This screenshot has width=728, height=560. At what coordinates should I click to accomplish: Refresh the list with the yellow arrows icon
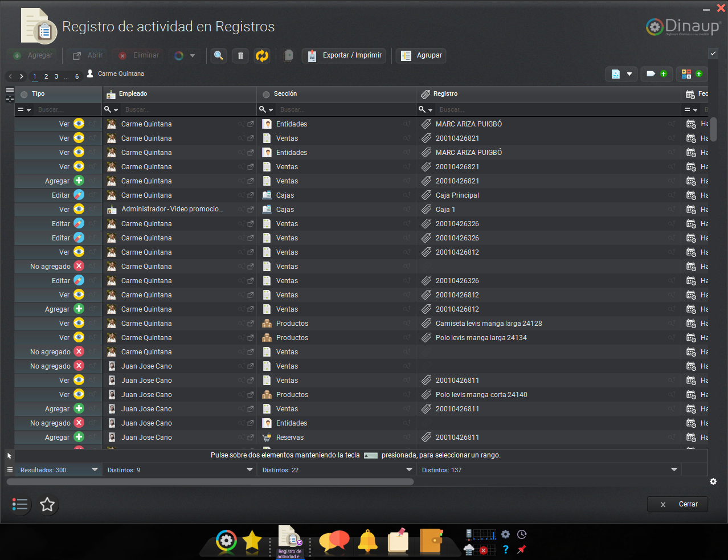coord(262,55)
